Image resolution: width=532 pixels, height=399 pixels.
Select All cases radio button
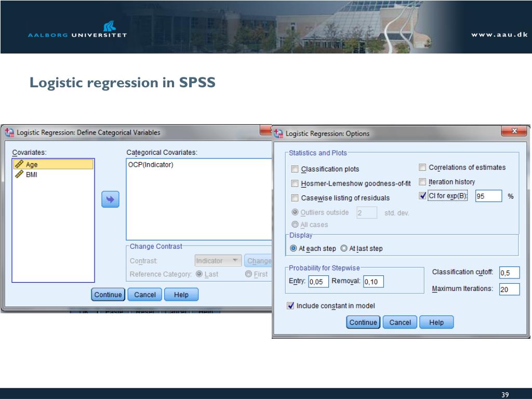coord(295,224)
